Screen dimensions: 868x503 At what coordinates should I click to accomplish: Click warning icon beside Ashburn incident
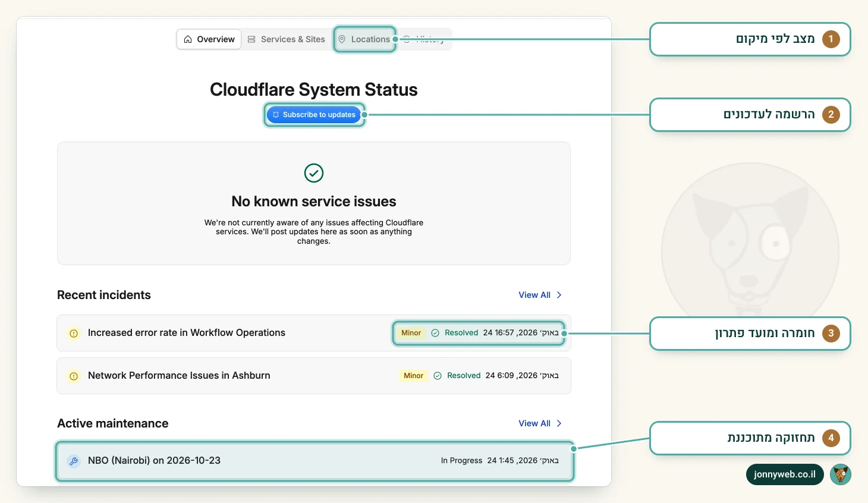click(74, 376)
